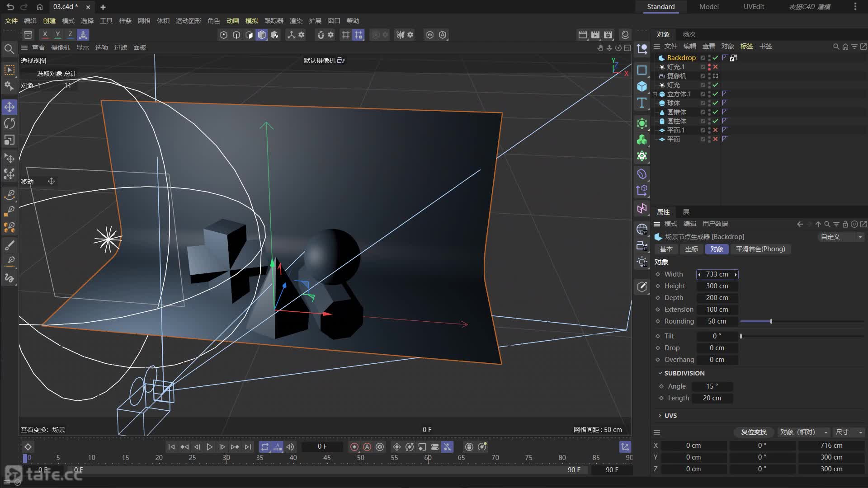Open the Object Manager hamburger menu
Image resolution: width=868 pixels, height=488 pixels.
click(x=657, y=47)
